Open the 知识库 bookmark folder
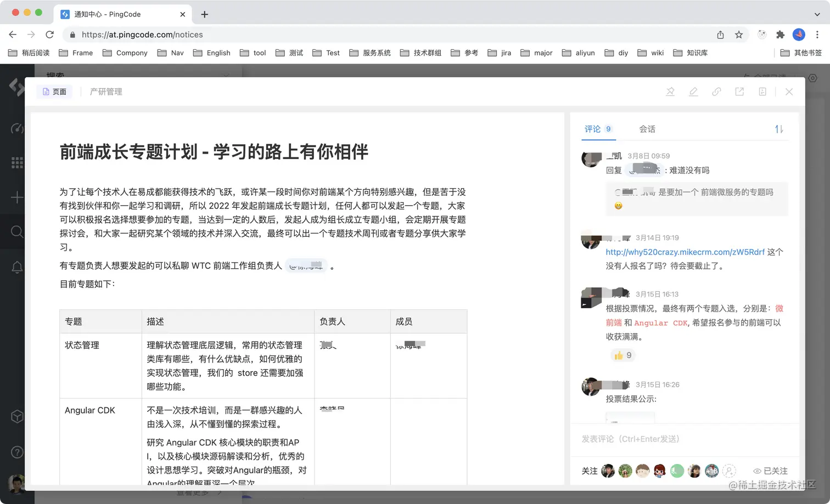The height and width of the screenshot is (504, 830). pos(691,53)
